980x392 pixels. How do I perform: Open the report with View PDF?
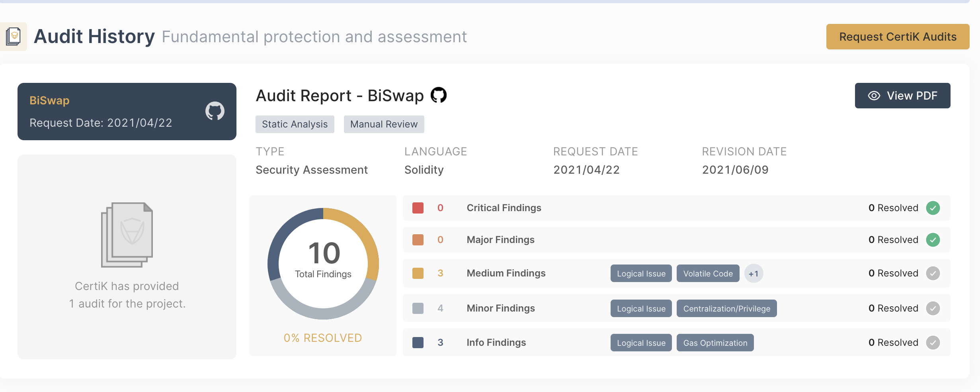902,96
